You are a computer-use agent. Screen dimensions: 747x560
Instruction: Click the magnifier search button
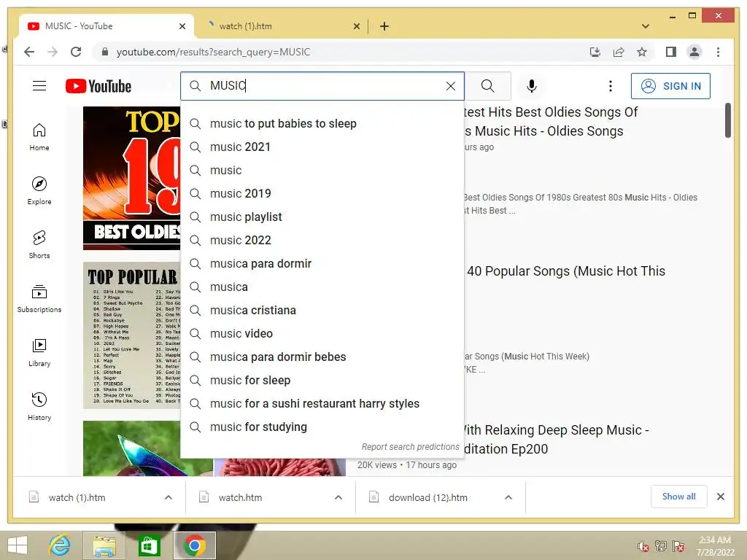tap(487, 86)
